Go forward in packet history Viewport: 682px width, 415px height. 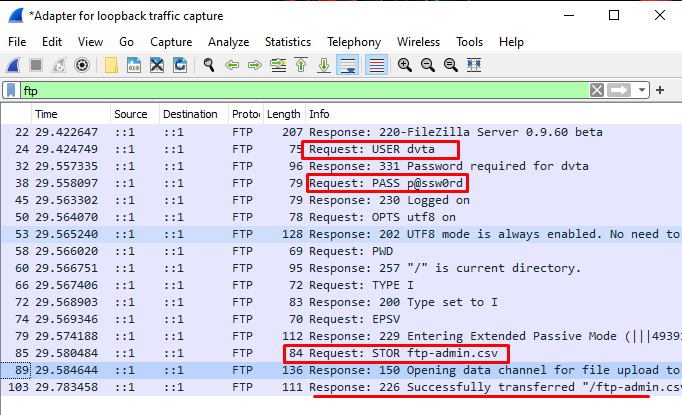[x=255, y=65]
